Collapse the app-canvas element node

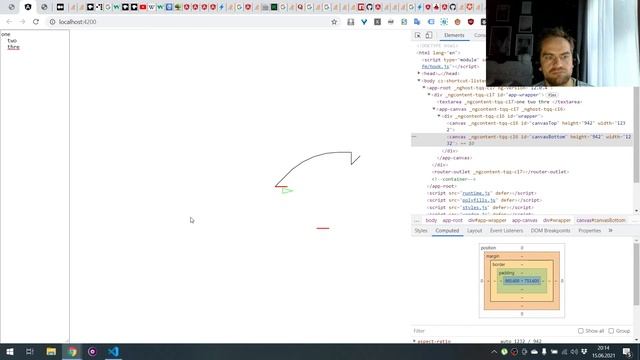pos(434,109)
